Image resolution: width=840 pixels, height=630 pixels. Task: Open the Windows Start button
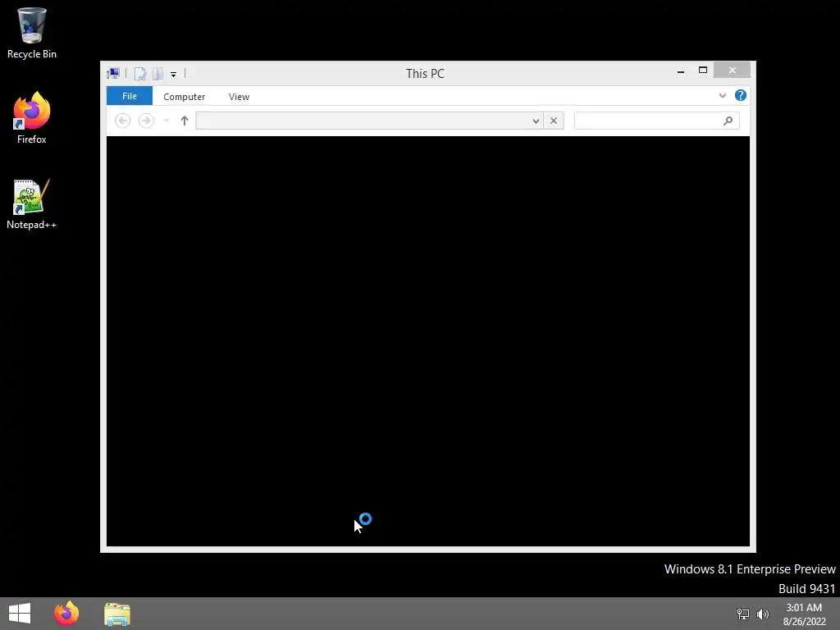[20, 614]
